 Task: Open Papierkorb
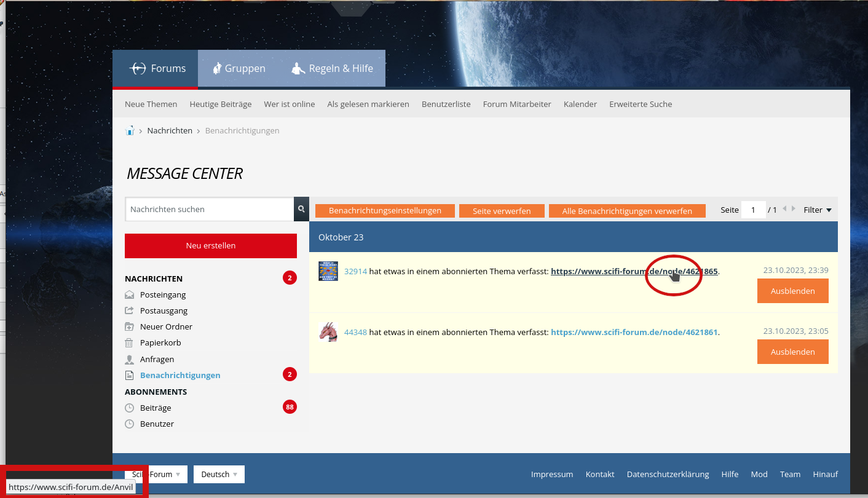[x=160, y=342]
